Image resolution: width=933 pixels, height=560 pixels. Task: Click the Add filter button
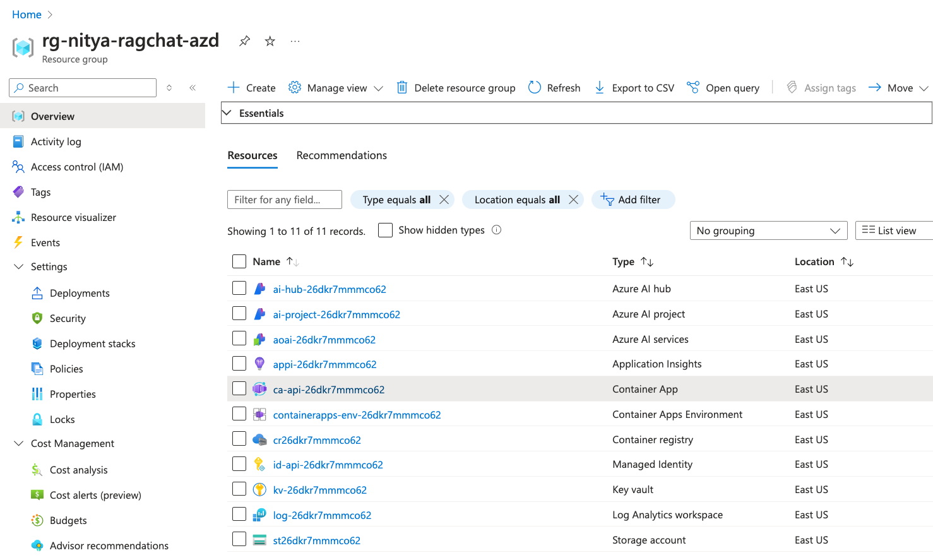[x=633, y=200]
